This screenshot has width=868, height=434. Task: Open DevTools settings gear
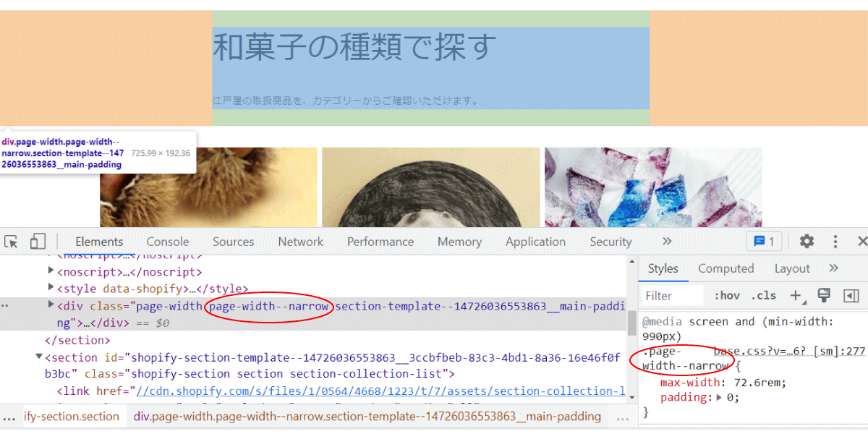point(807,242)
